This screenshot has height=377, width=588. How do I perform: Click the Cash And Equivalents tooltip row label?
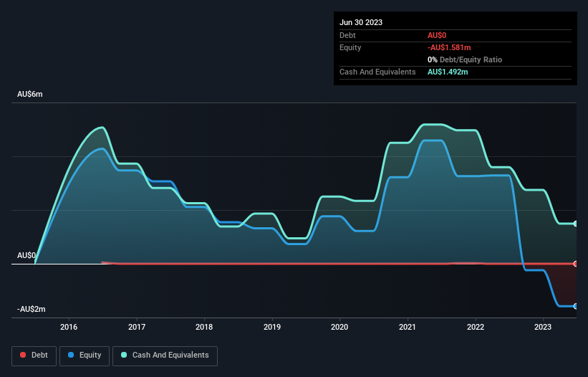pyautogui.click(x=377, y=72)
